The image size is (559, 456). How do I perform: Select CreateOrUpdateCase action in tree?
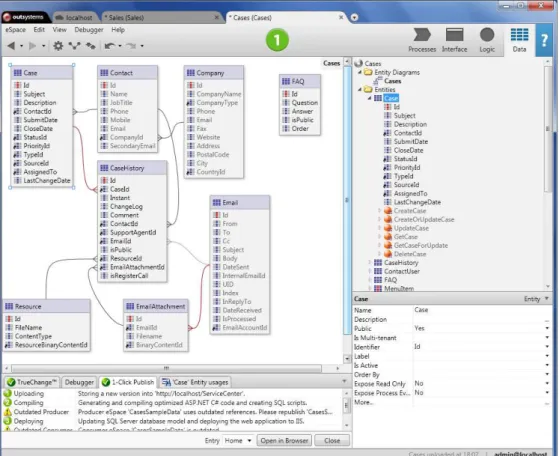tap(424, 219)
